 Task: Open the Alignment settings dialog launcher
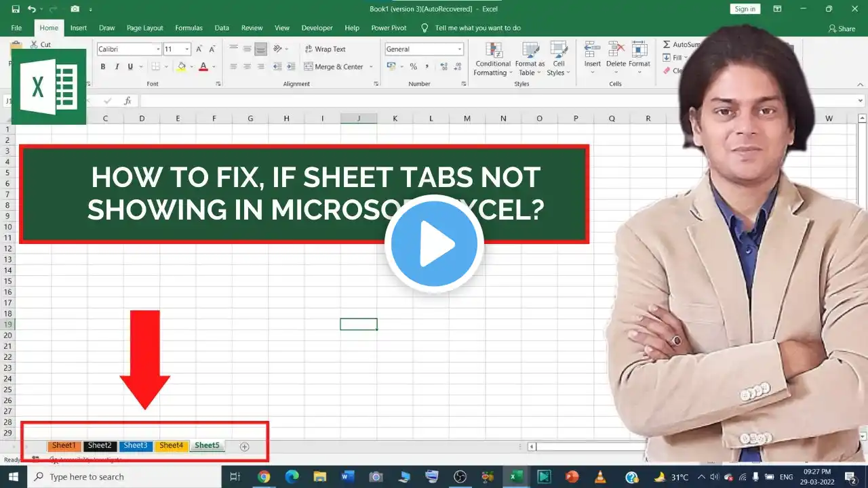point(376,84)
